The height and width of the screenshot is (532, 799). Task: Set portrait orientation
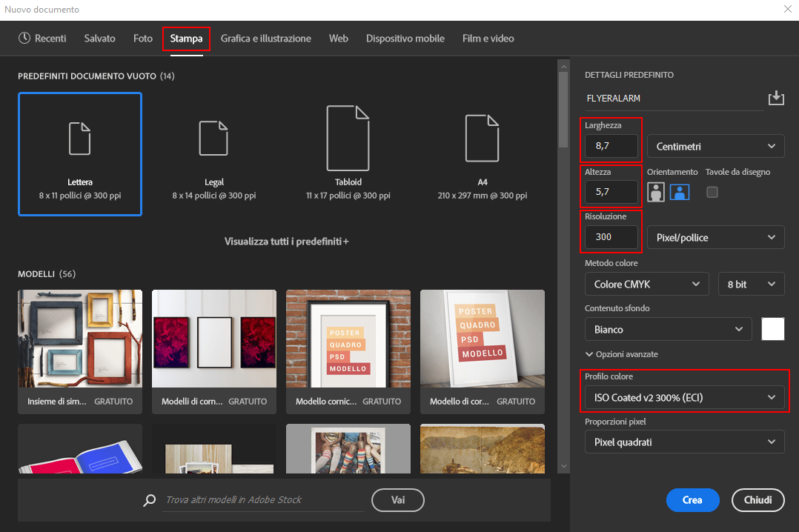pos(656,192)
